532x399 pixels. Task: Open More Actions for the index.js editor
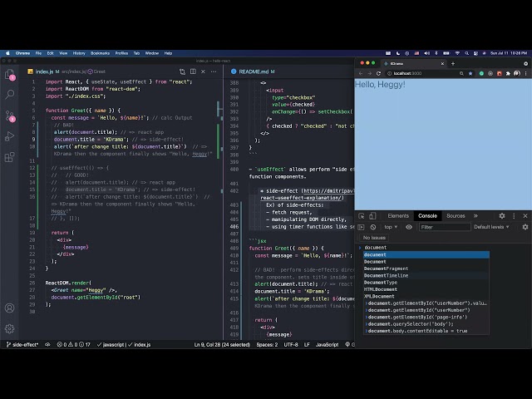click(x=214, y=71)
